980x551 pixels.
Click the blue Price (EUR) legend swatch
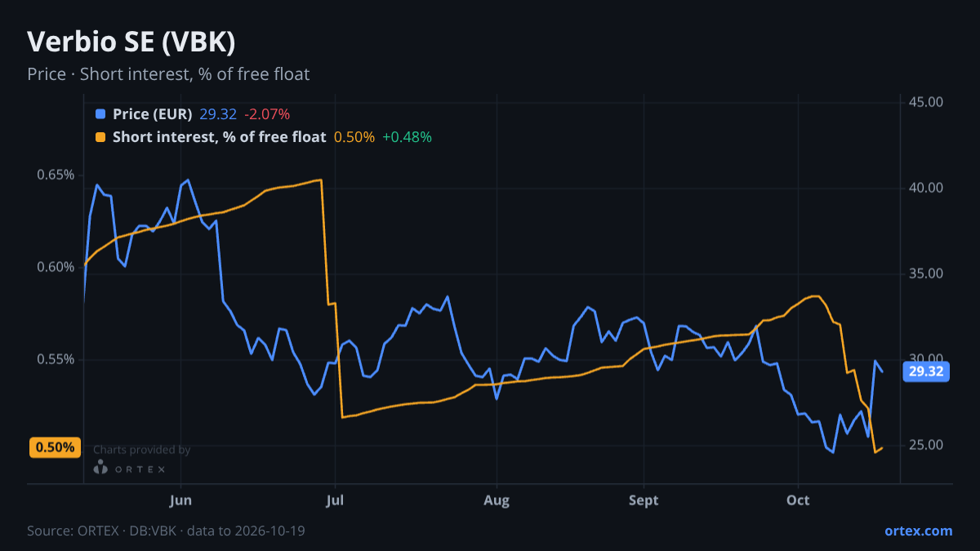click(x=100, y=113)
